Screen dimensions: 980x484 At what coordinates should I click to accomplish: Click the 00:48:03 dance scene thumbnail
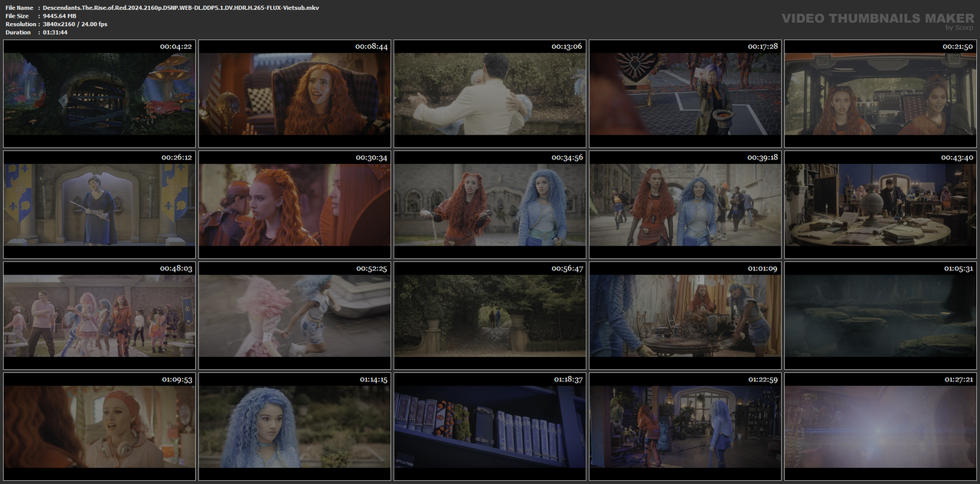pyautogui.click(x=100, y=316)
